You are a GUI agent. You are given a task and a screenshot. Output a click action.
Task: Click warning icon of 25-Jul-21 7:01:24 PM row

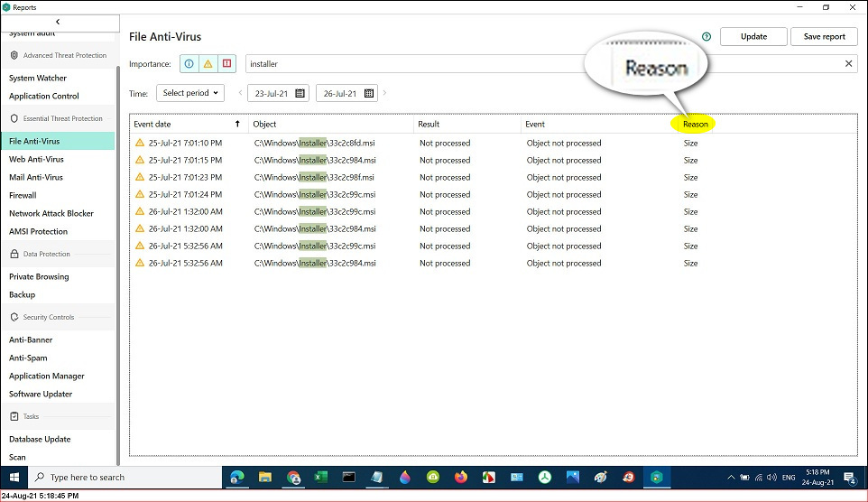(140, 194)
